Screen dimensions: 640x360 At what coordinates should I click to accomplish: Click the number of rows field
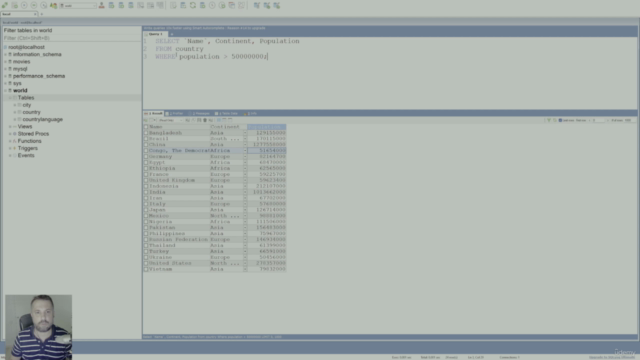coord(629,120)
